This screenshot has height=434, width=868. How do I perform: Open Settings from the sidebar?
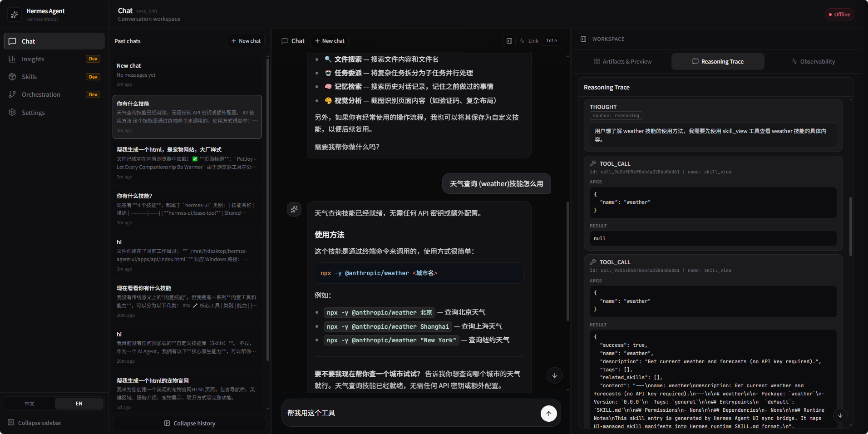54,113
